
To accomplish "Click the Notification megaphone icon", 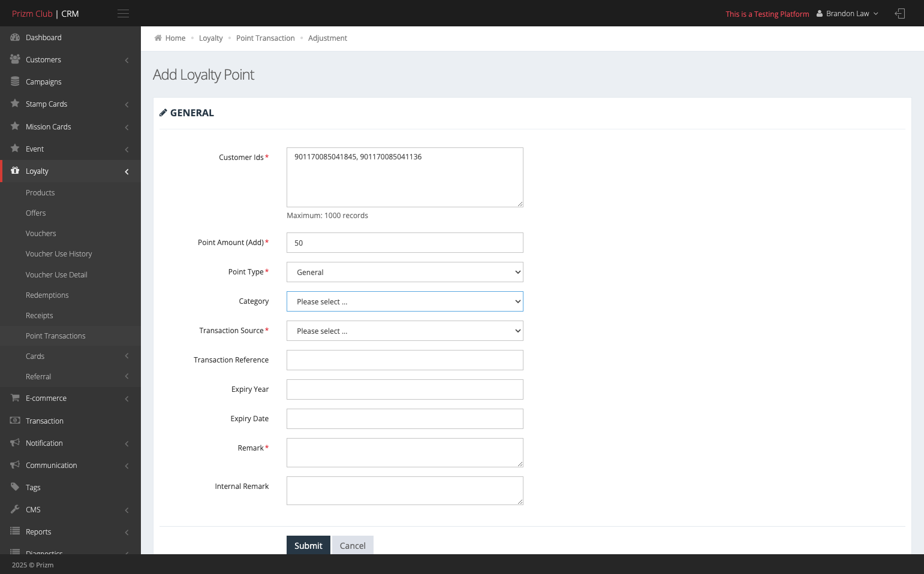I will 15,443.
